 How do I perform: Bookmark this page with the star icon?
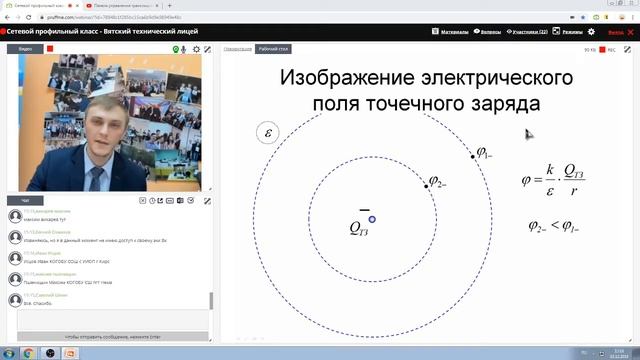click(x=583, y=17)
